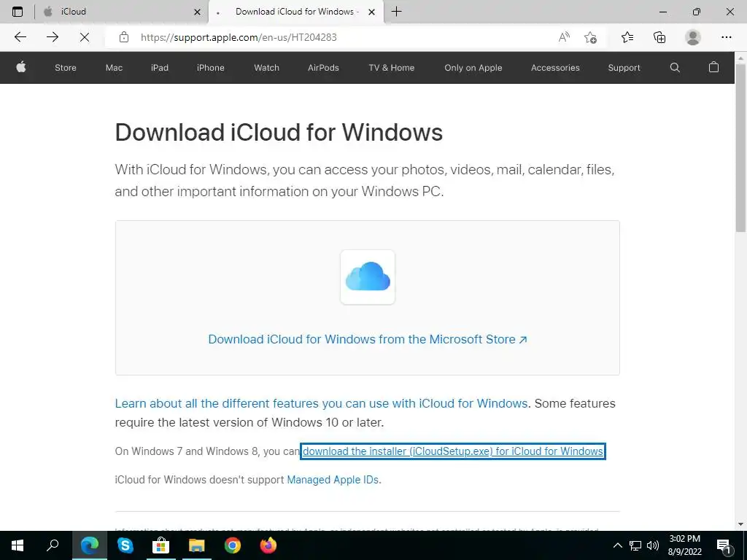The width and height of the screenshot is (747, 560).
Task: Open the network status tray icon
Action: (635, 545)
